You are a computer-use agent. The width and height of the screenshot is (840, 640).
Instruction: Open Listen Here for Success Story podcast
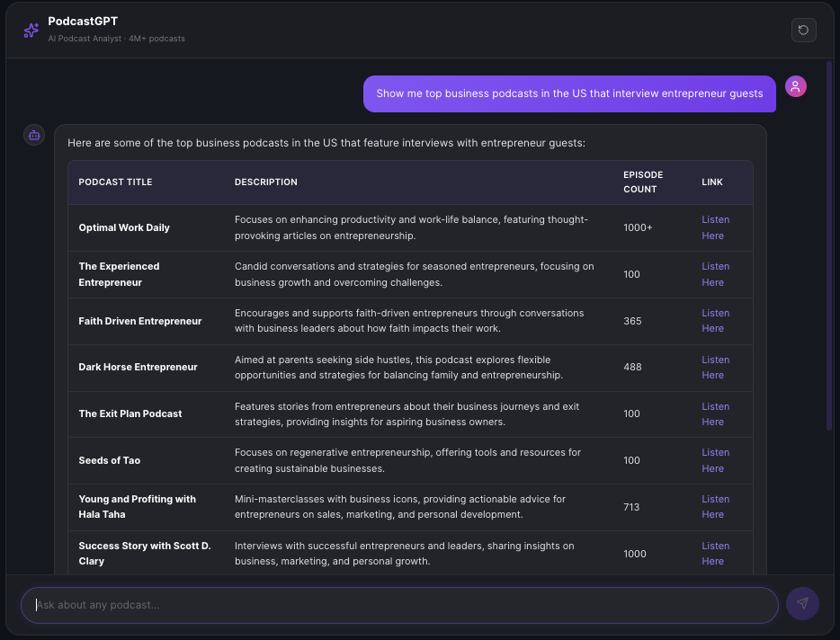[715, 553]
